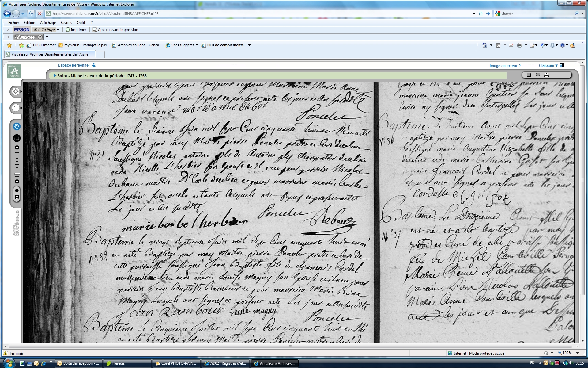Click the URL address bar field
This screenshot has width=588, height=368.
pos(260,14)
